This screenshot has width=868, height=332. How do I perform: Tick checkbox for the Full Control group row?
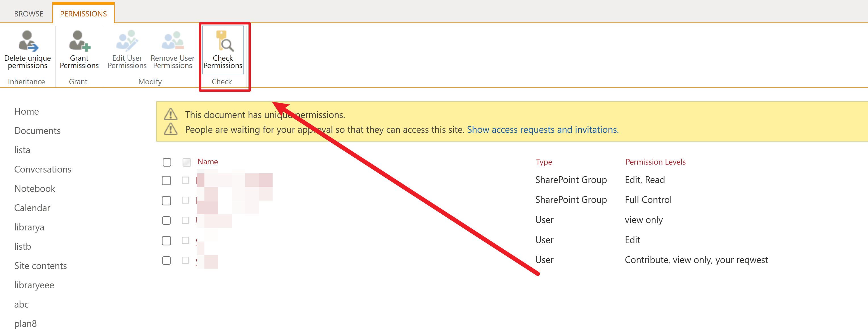pyautogui.click(x=166, y=201)
